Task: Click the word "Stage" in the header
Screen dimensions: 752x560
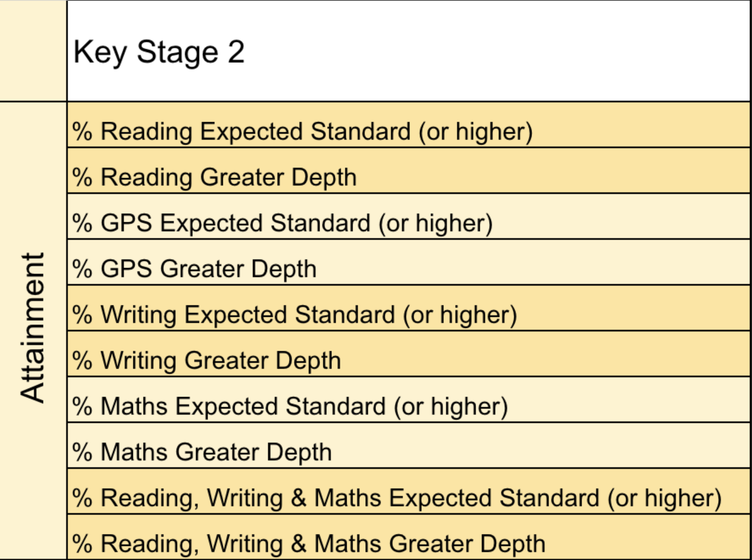Action: (x=178, y=53)
